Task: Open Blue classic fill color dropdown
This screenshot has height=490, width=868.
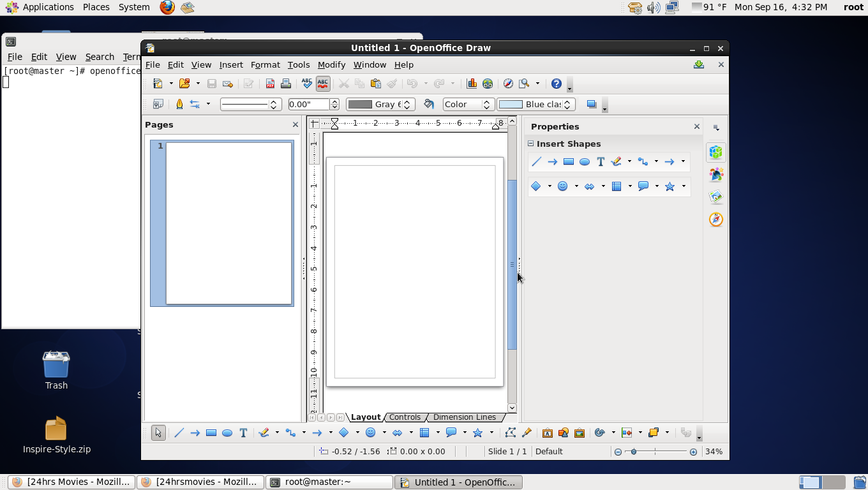Action: coord(536,104)
